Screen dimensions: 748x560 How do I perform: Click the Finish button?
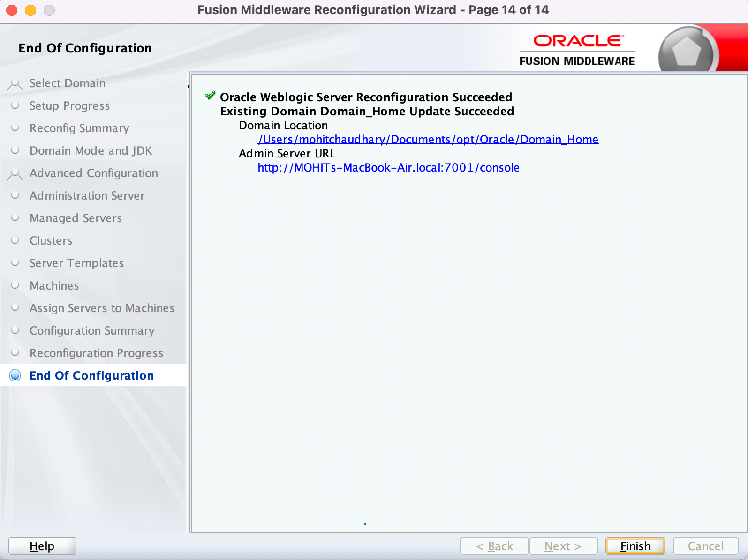coord(635,546)
